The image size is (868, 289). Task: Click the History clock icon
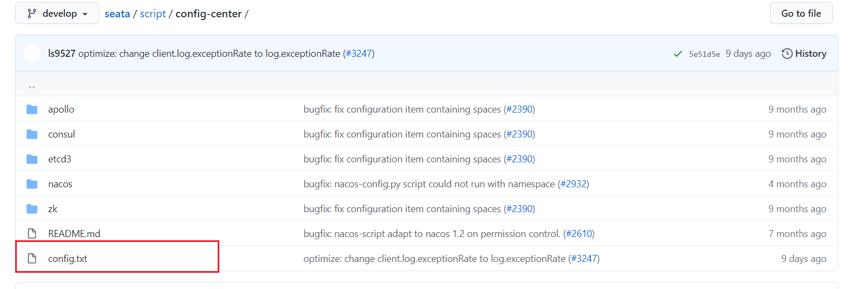(x=787, y=54)
